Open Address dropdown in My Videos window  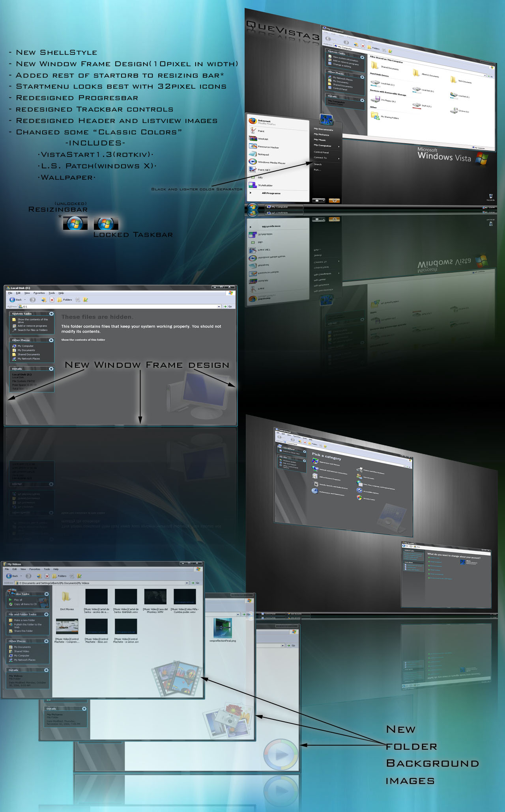[x=187, y=583]
